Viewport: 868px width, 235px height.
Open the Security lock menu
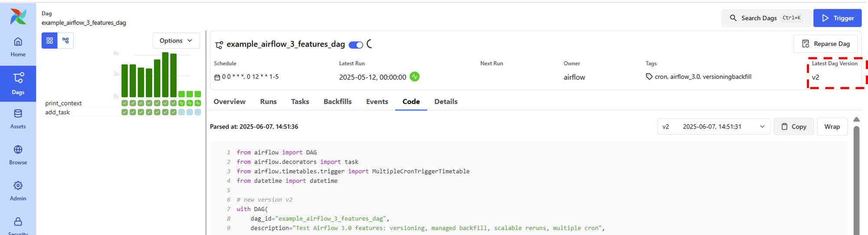pos(18,225)
